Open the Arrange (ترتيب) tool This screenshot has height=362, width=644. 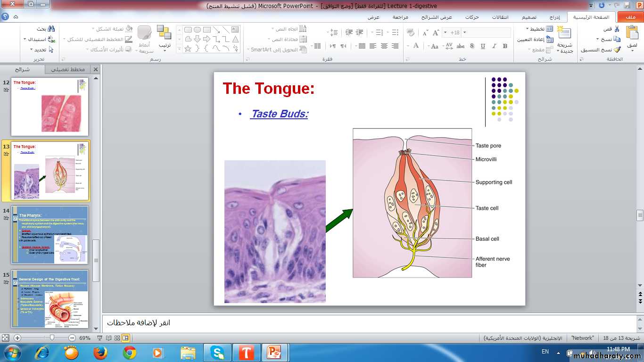(164, 34)
